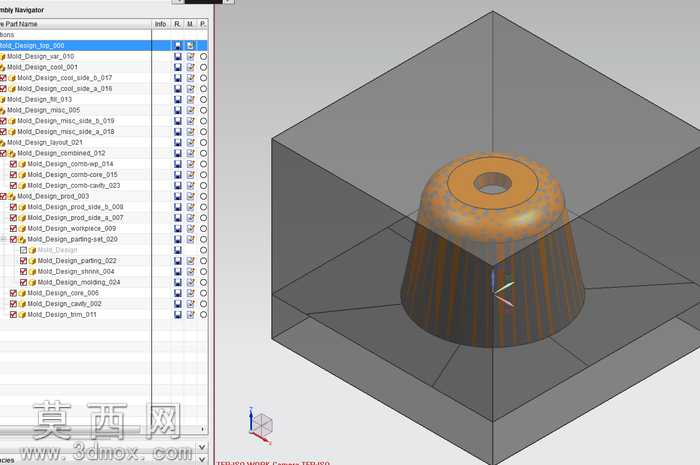Click the modified icon in Mold_Design_layout_021 row
Screen dimensions: 700x465
click(x=190, y=142)
